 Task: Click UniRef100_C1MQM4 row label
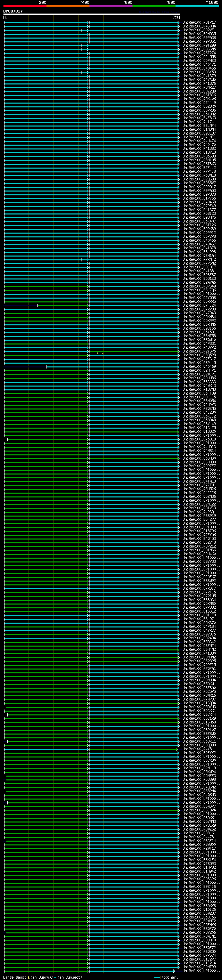coord(199,129)
